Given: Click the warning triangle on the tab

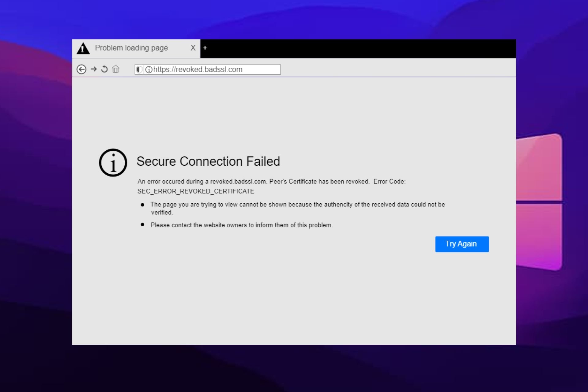Looking at the screenshot, I should (x=83, y=48).
